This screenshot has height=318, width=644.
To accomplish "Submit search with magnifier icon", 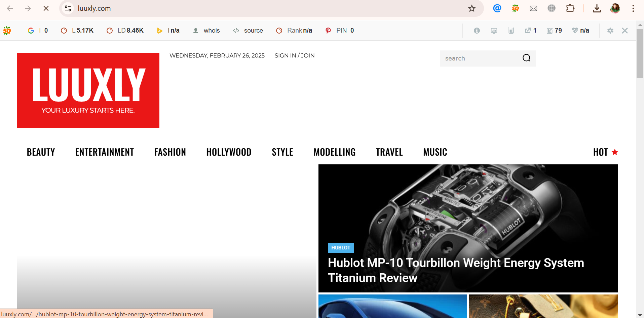I will (527, 58).
